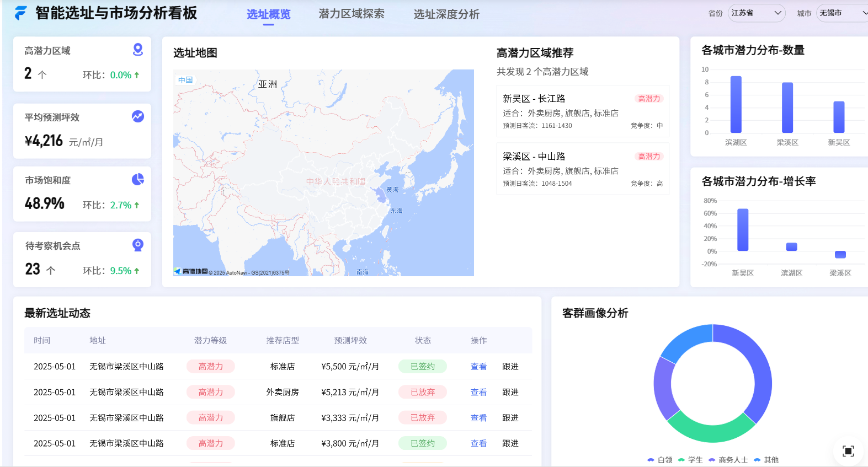Open the 省份 dropdown showing 江苏省
The image size is (868, 467).
pyautogui.click(x=757, y=13)
